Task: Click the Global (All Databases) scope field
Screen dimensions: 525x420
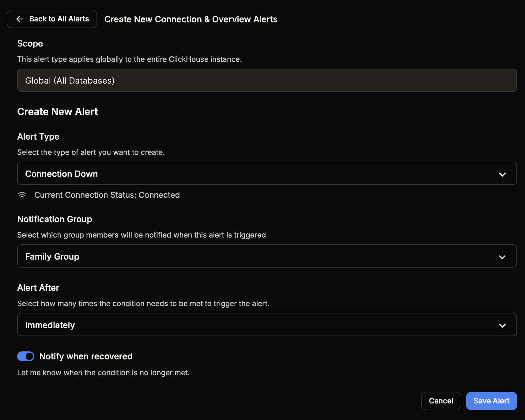Action: point(267,80)
